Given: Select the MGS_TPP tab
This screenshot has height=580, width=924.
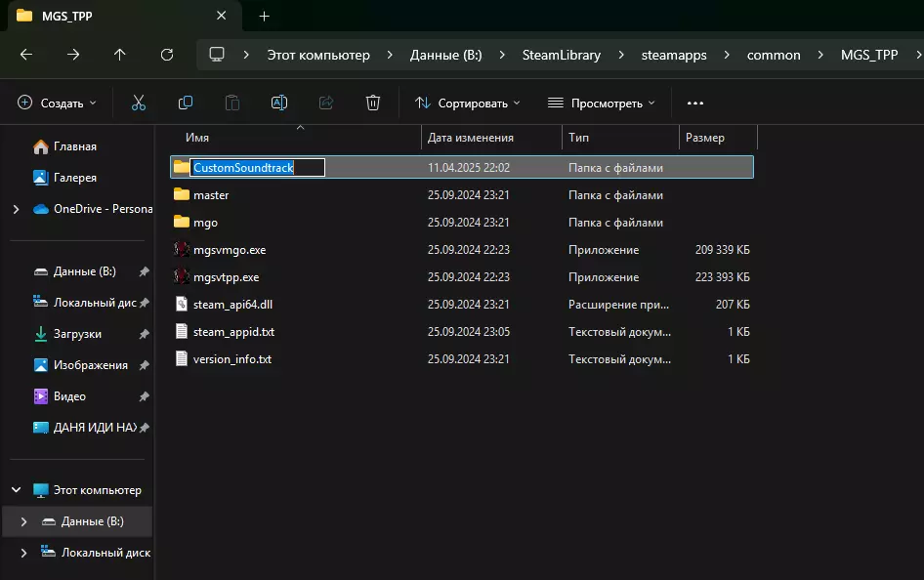Looking at the screenshot, I should [66, 16].
